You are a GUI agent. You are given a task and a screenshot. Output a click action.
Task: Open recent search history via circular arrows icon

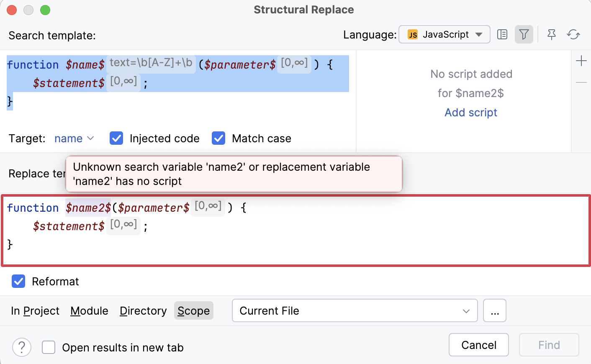573,35
